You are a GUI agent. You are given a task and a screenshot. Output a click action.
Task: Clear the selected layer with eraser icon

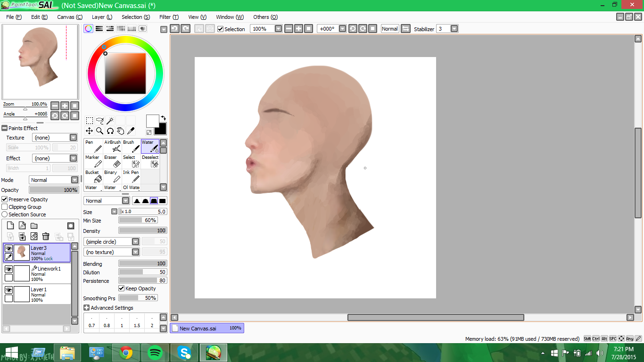[34, 236]
